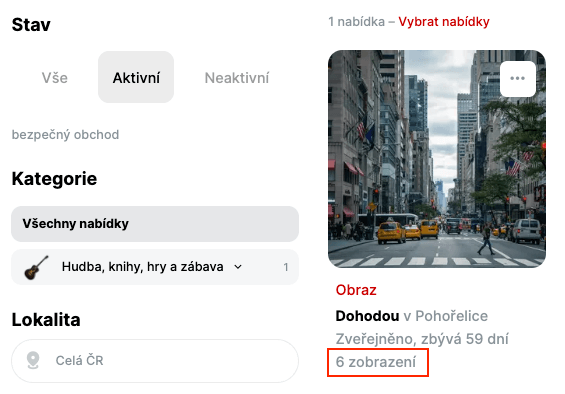Image resolution: width=565 pixels, height=394 pixels.
Task: Select the Vše status filter
Action: [54, 78]
